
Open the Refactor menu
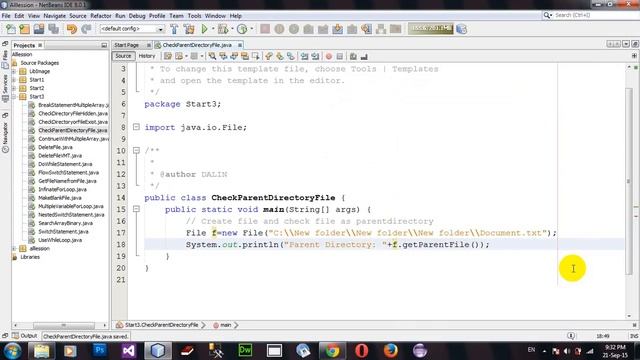100,16
